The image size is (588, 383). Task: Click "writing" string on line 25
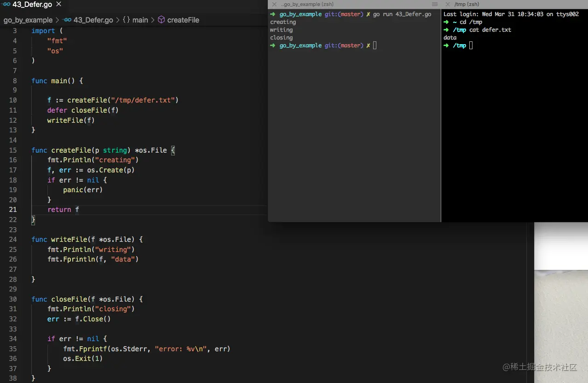pyautogui.click(x=113, y=250)
